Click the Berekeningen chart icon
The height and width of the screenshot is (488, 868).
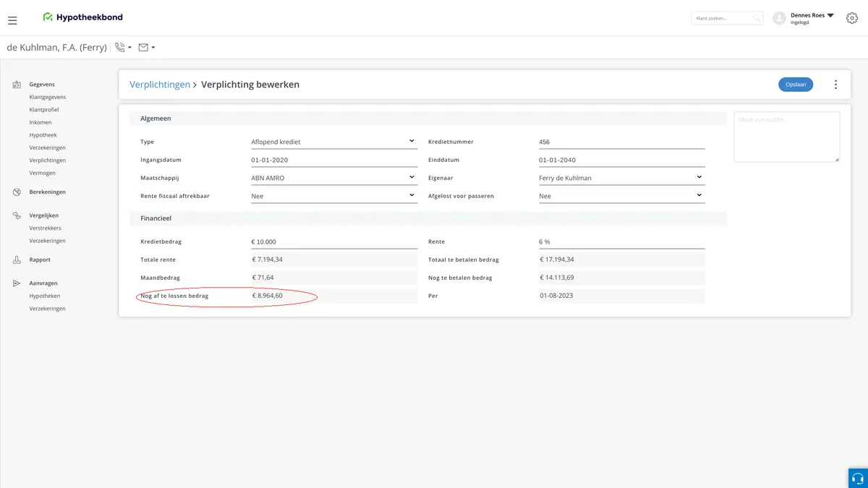pos(17,192)
